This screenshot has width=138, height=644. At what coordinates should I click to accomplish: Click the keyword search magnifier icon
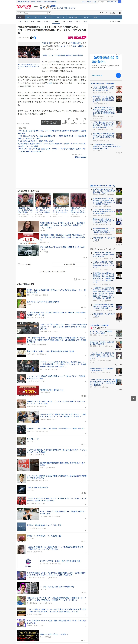tap(49, 13)
